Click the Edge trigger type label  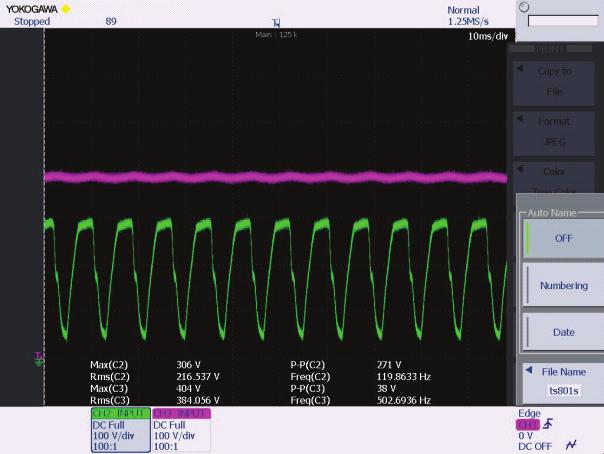coord(529,413)
